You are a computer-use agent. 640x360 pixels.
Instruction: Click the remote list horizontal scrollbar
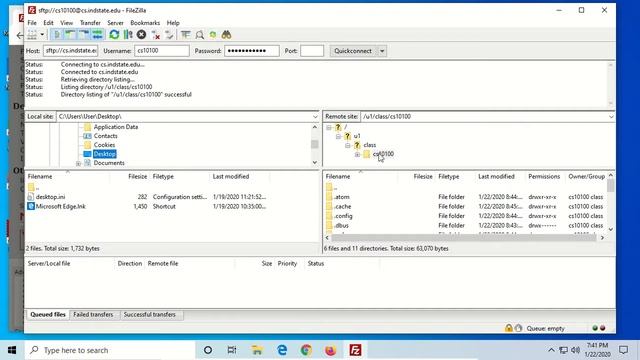click(464, 238)
